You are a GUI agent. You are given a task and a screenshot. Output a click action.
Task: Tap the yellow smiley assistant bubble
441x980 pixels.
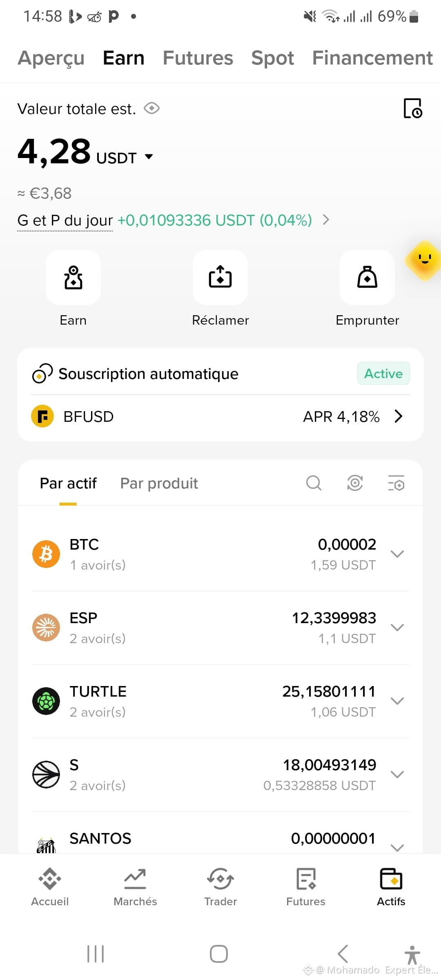424,260
